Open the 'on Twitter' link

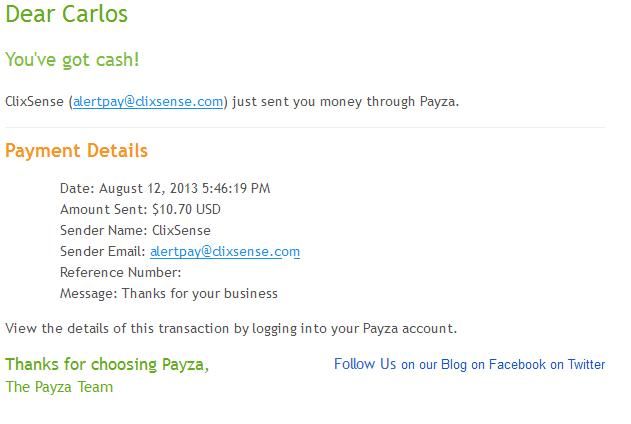pos(578,364)
